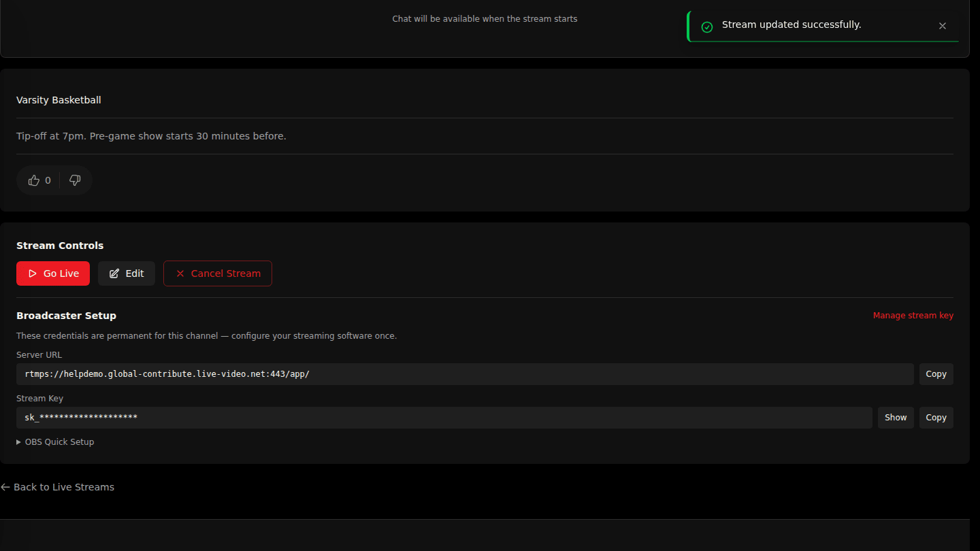The height and width of the screenshot is (551, 980).
Task: Open Manage stream key link
Action: pos(913,316)
